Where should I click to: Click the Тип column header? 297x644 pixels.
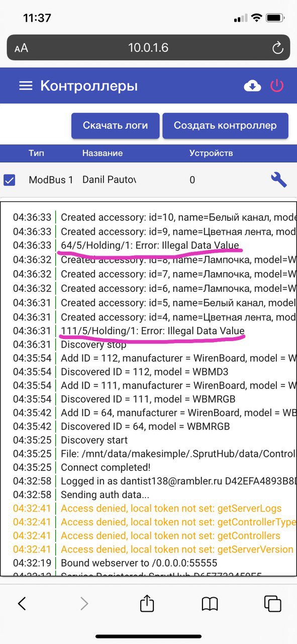click(36, 153)
